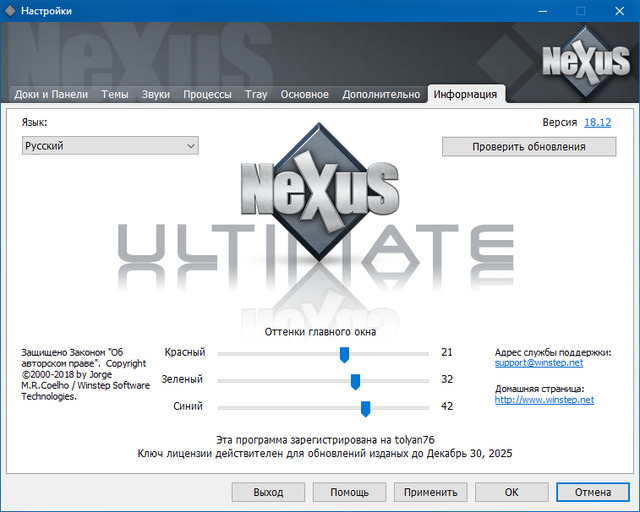Viewport: 640px width, 512px height.
Task: Click the Синий slider handle
Action: (365, 407)
